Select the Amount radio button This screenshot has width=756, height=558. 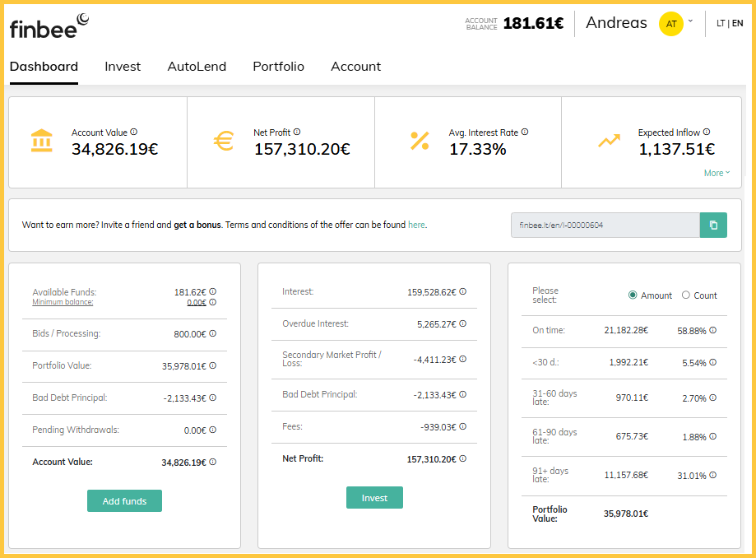[x=633, y=295]
